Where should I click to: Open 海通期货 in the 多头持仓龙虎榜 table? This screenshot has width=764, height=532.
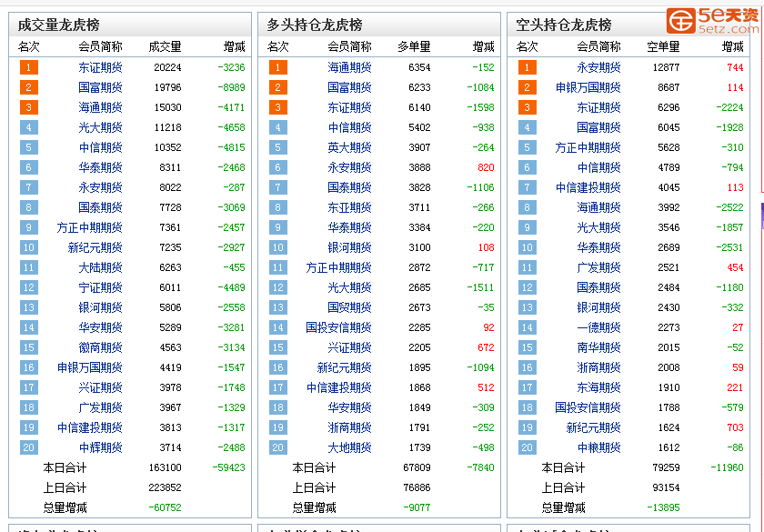click(349, 67)
